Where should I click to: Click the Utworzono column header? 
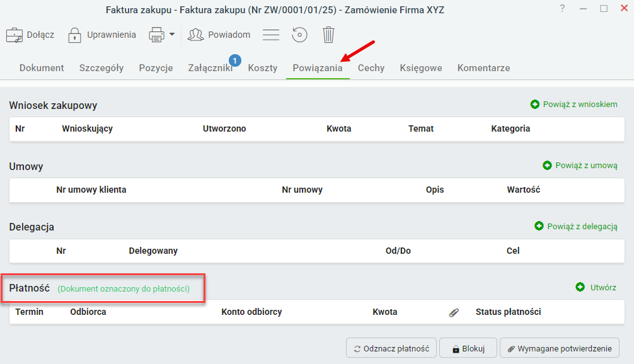(x=224, y=128)
